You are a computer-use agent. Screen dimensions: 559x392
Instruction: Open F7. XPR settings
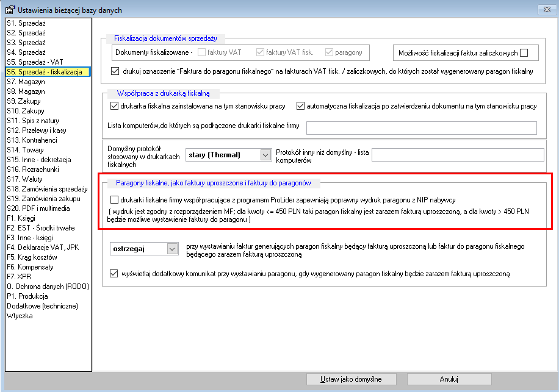[x=48, y=277]
